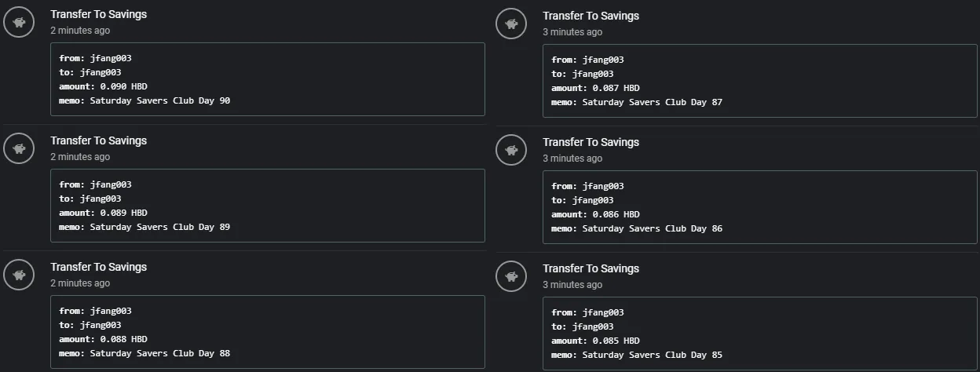Select the 0.087 HBD transfer details box
Viewport: 980px width, 372px height.
pyautogui.click(x=760, y=81)
